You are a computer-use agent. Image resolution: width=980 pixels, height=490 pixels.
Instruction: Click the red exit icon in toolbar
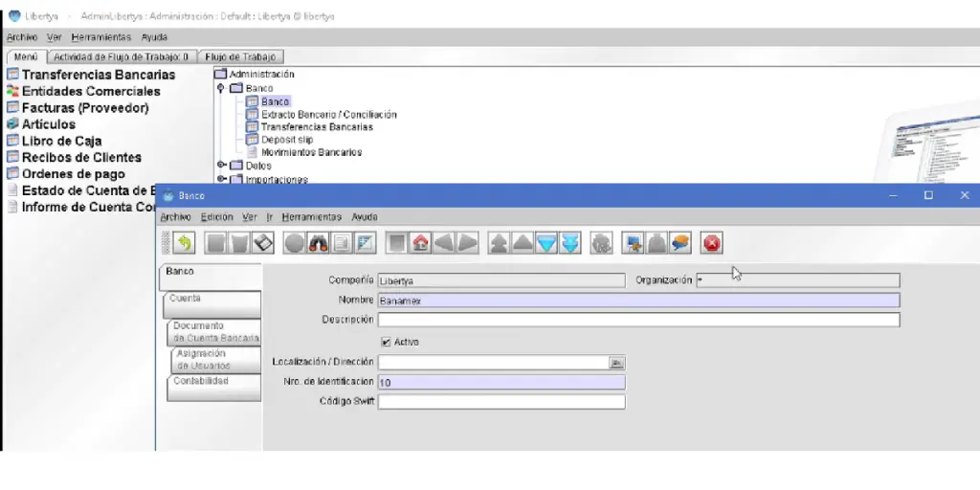[x=712, y=244]
